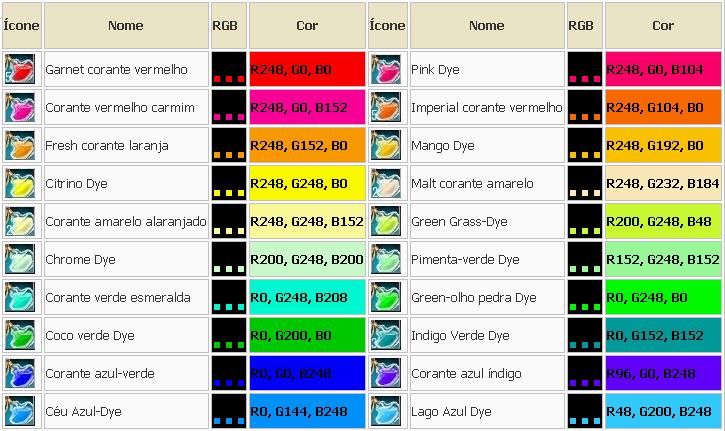This screenshot has width=725, height=431.
Task: Click the text "Malt corante amarelo"
Action: 472,183
